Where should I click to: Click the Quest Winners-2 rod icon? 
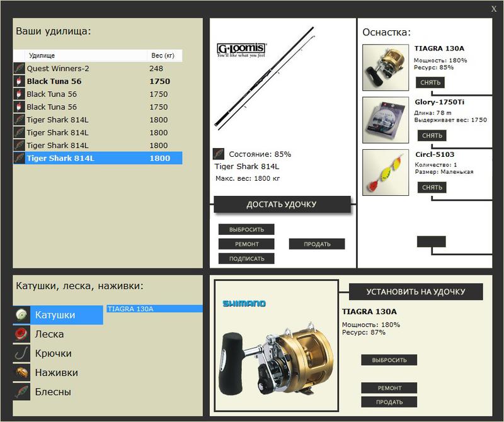(x=19, y=68)
